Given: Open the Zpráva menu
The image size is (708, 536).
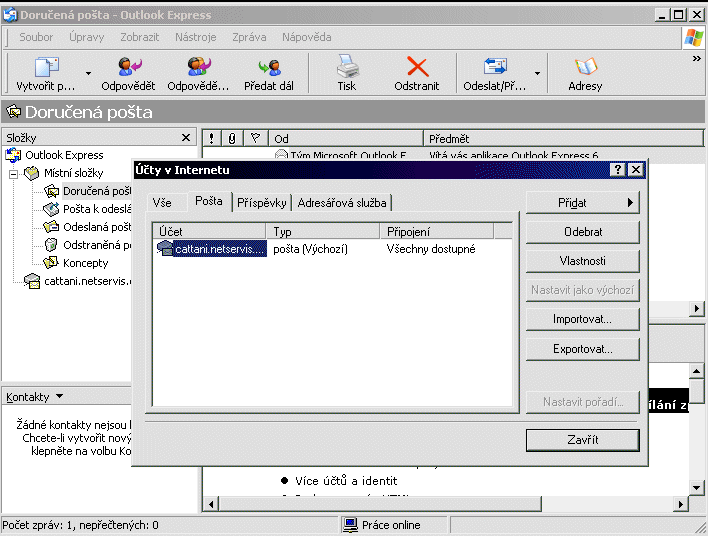Looking at the screenshot, I should 249,37.
